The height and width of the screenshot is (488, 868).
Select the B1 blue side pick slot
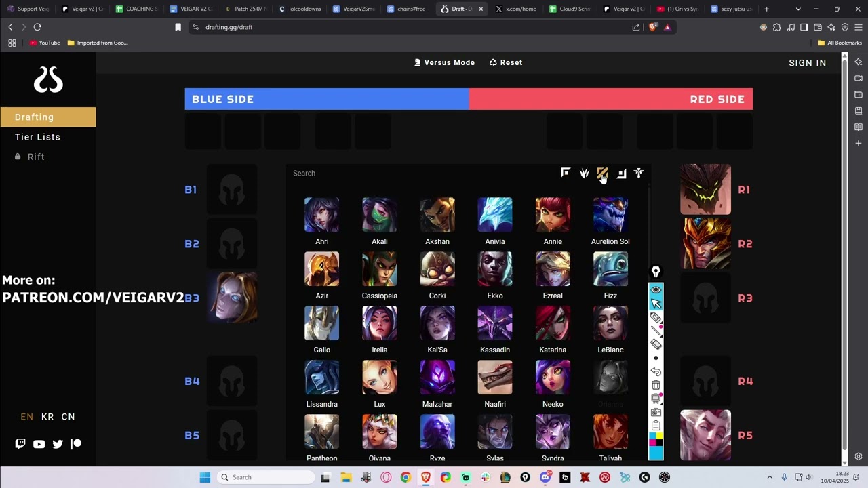click(231, 190)
